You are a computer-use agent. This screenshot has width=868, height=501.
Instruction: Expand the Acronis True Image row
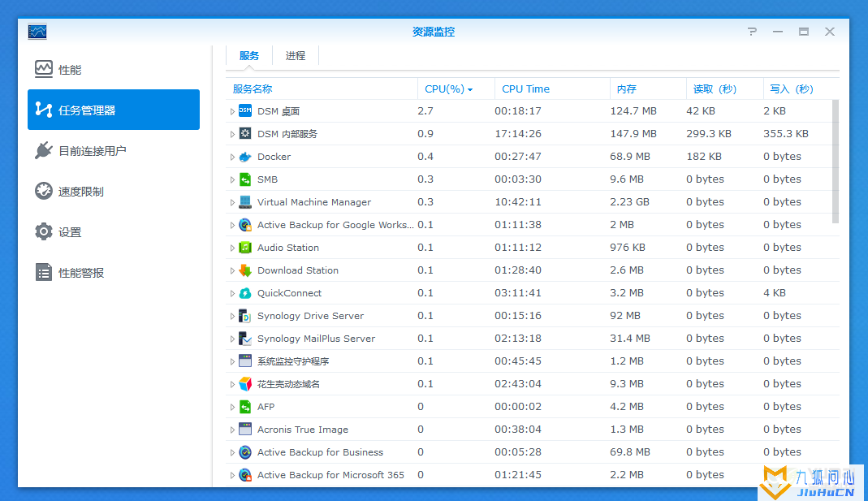[x=232, y=430]
